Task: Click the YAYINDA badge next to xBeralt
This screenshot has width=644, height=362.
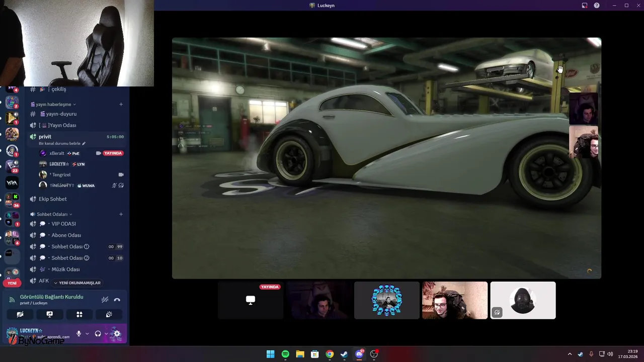Action: [113, 153]
